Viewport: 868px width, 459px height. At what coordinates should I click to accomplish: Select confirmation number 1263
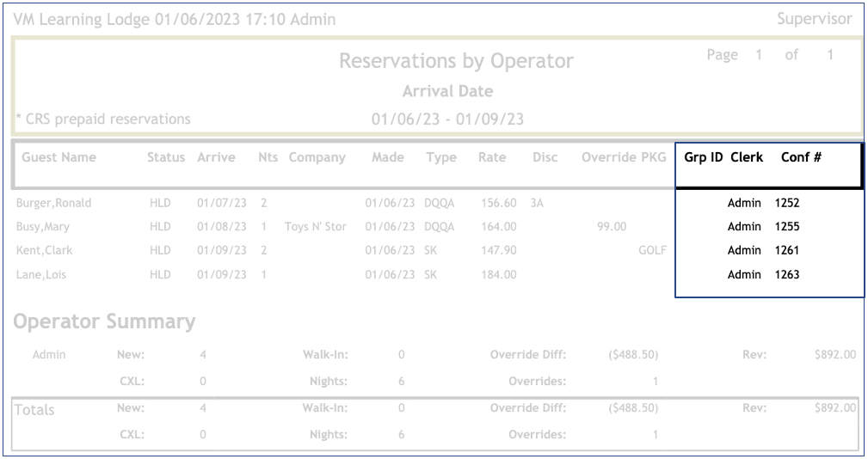tap(786, 275)
